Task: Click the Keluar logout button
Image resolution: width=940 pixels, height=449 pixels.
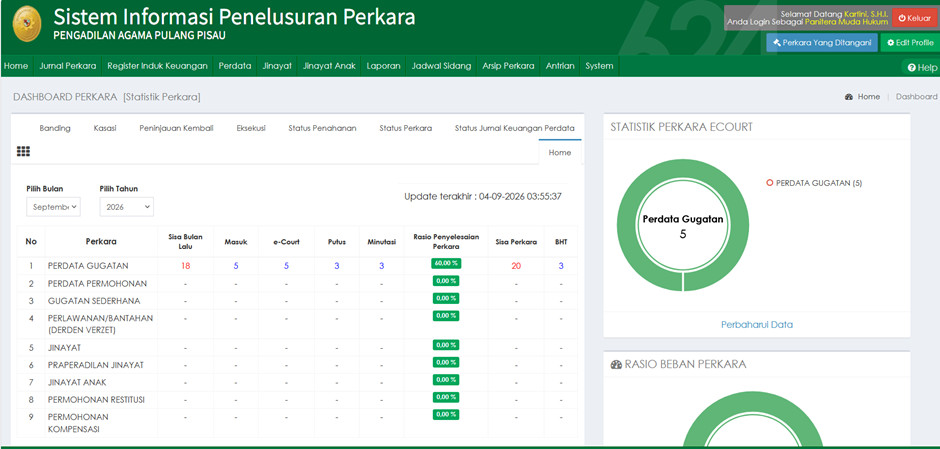Action: 915,18
